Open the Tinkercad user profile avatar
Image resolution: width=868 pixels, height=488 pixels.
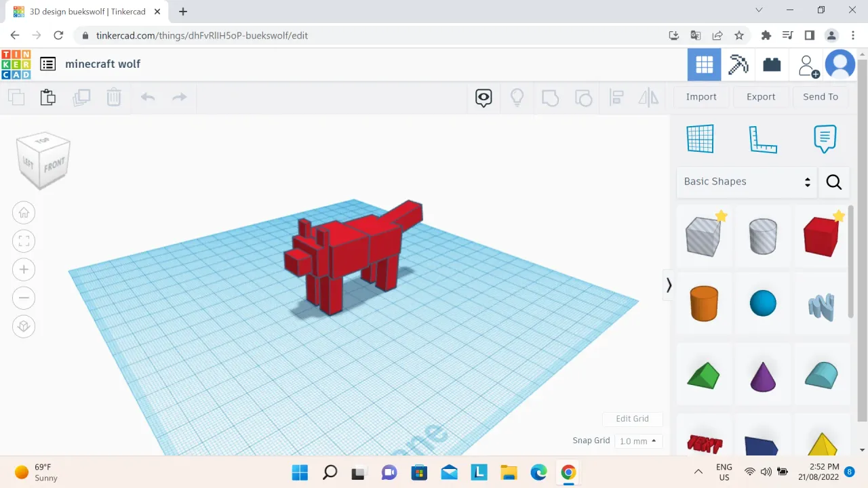840,64
